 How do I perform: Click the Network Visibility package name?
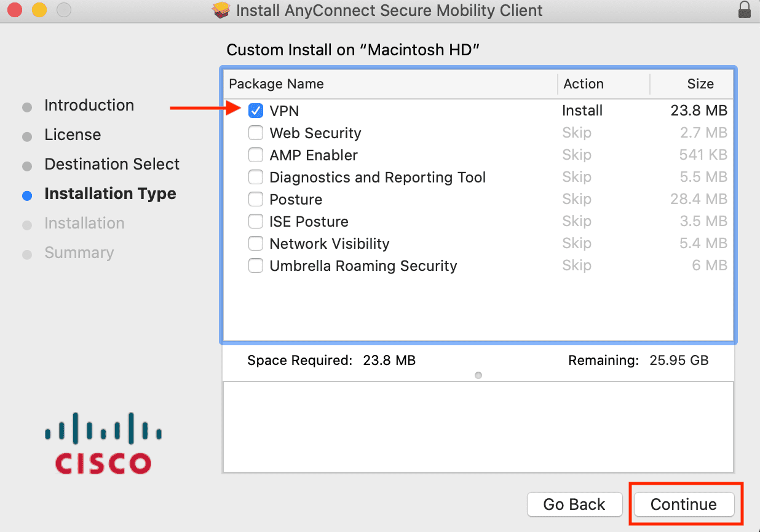click(330, 244)
